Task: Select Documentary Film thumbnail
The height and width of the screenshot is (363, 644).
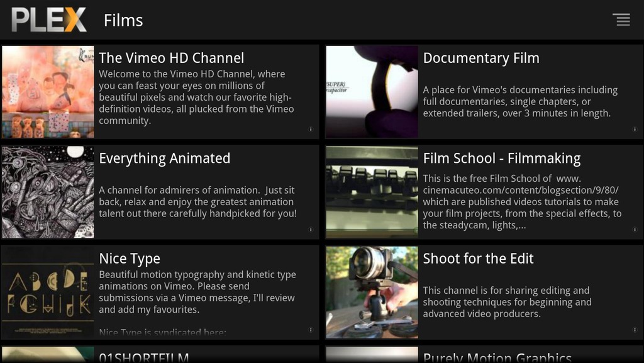Action: click(x=372, y=92)
